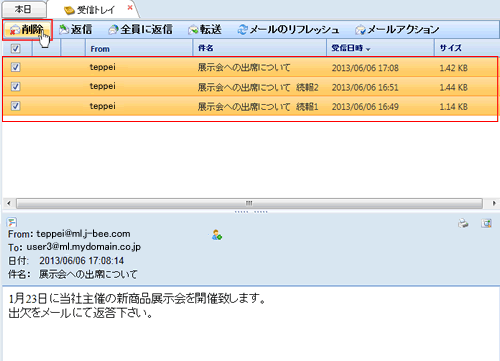This screenshot has width=500, height=361.
Task: Close the 受信トレイ tab
Action: (130, 7)
